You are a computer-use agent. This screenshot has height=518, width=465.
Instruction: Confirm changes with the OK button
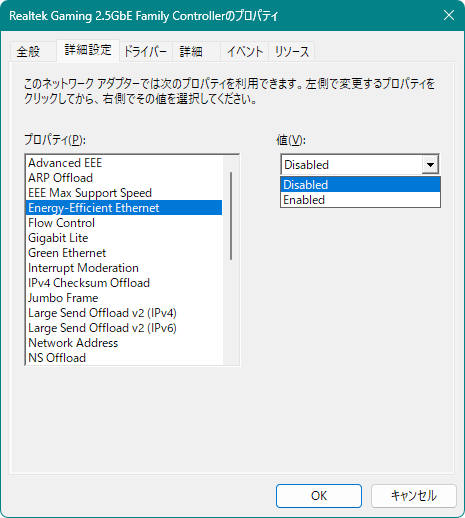[319, 496]
